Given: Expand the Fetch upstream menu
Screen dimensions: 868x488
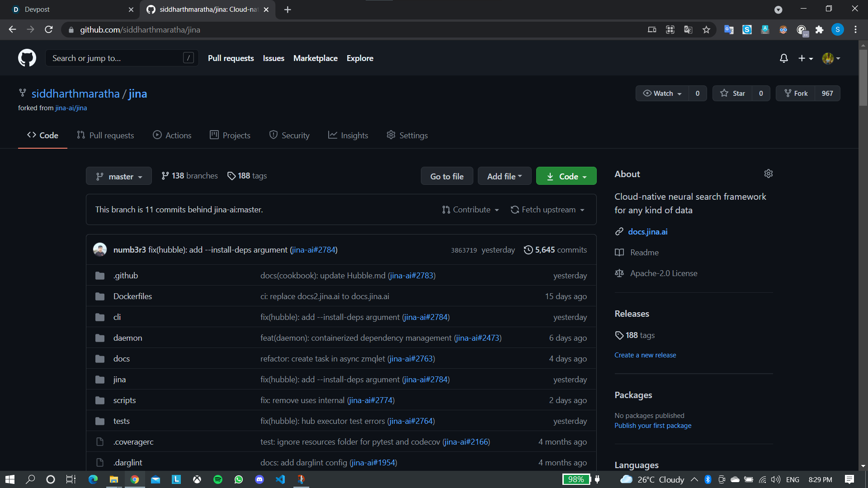Looking at the screenshot, I should [x=547, y=210].
